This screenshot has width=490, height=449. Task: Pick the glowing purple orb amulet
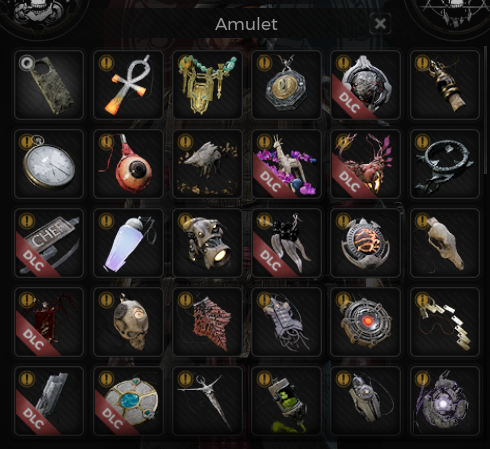click(x=445, y=401)
